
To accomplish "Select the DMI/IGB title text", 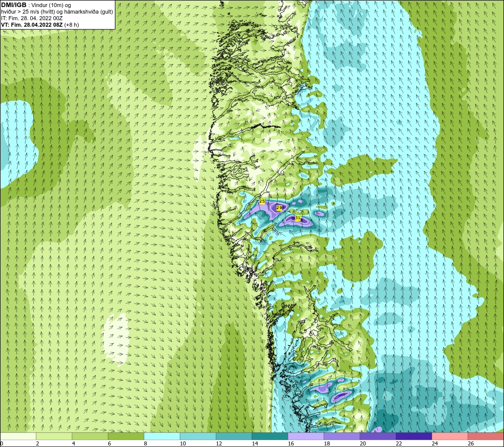I will (14, 5).
